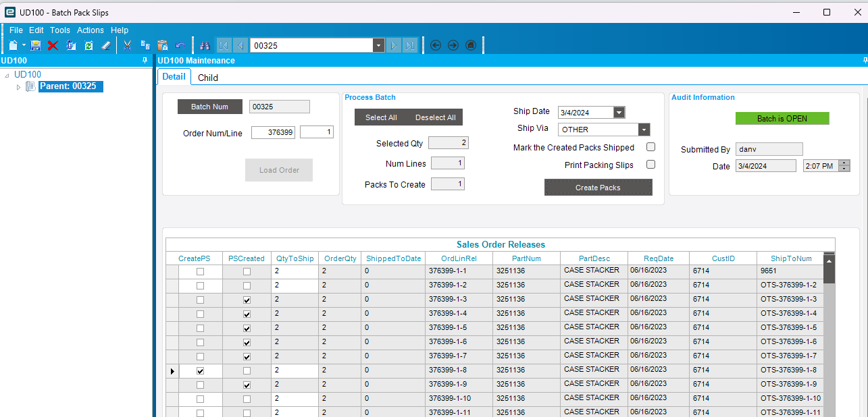
Task: Uncheck CreatePS for release 376399-1-8
Action: [200, 371]
